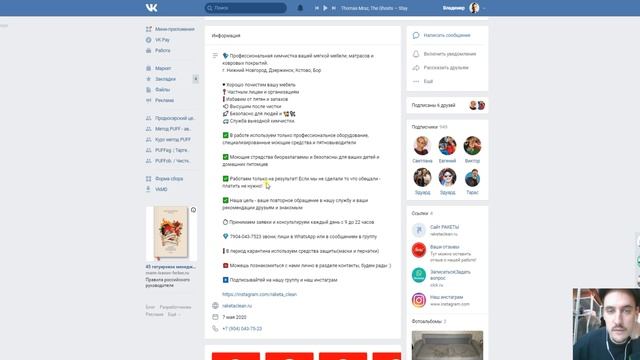Expand the Ещё actions menu
The height and width of the screenshot is (360, 640).
click(428, 81)
